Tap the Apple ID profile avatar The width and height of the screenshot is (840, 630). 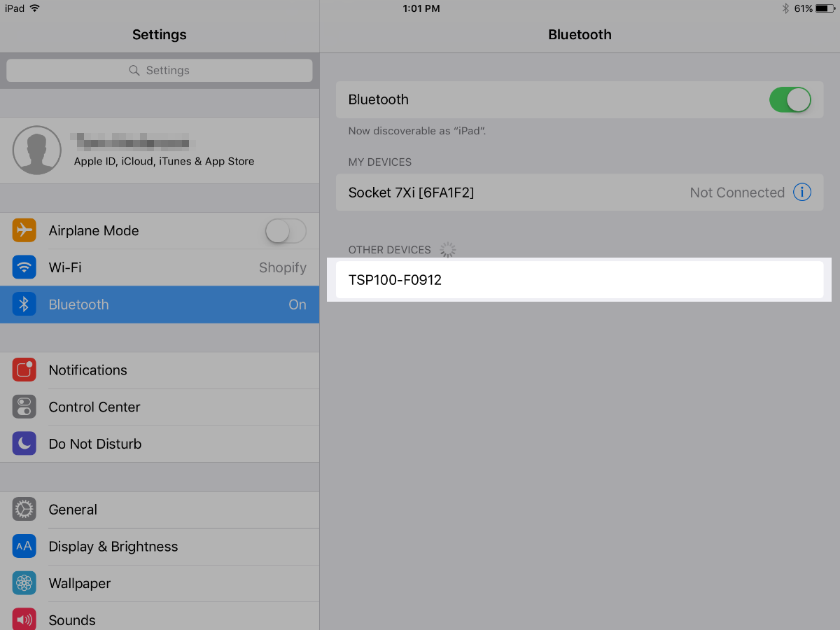click(x=37, y=150)
